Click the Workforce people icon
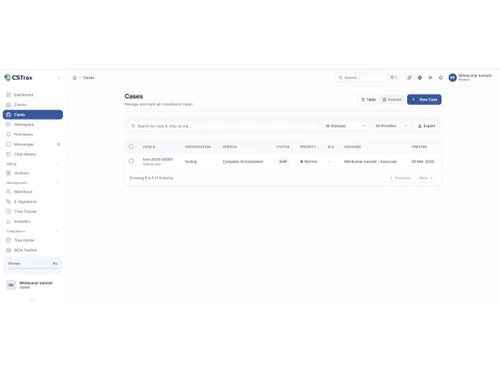The width and height of the screenshot is (500, 375). coord(9,192)
